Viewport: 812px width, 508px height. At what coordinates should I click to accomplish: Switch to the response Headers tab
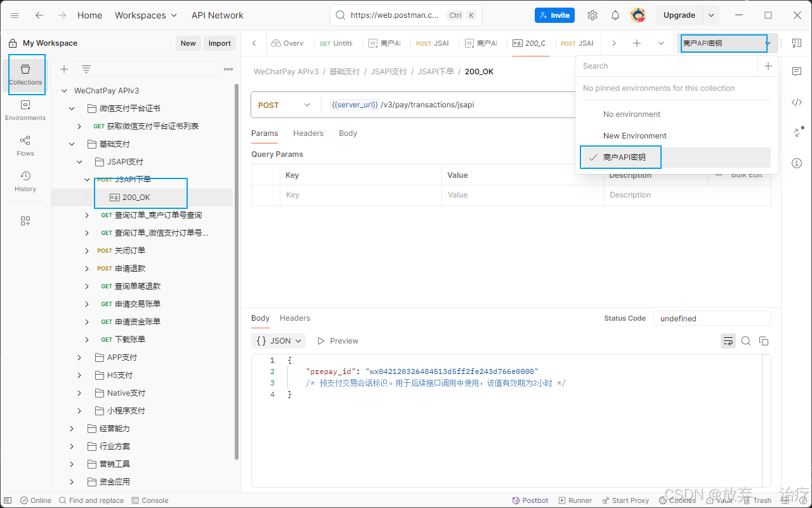click(x=295, y=318)
